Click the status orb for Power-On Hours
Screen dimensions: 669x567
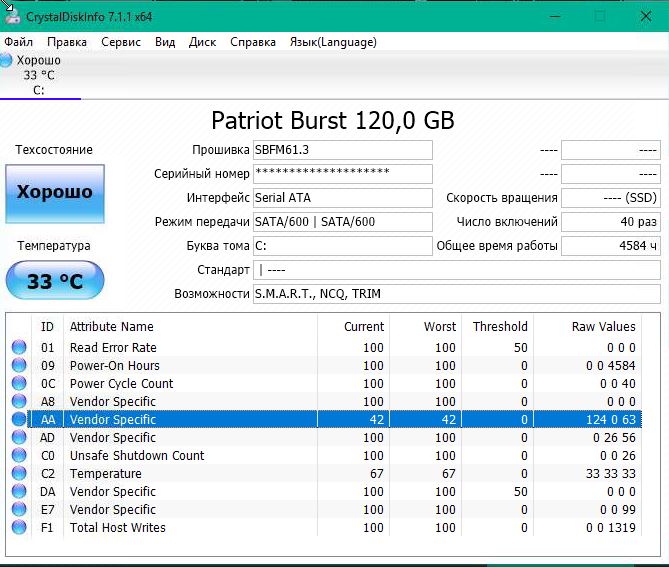click(x=19, y=365)
